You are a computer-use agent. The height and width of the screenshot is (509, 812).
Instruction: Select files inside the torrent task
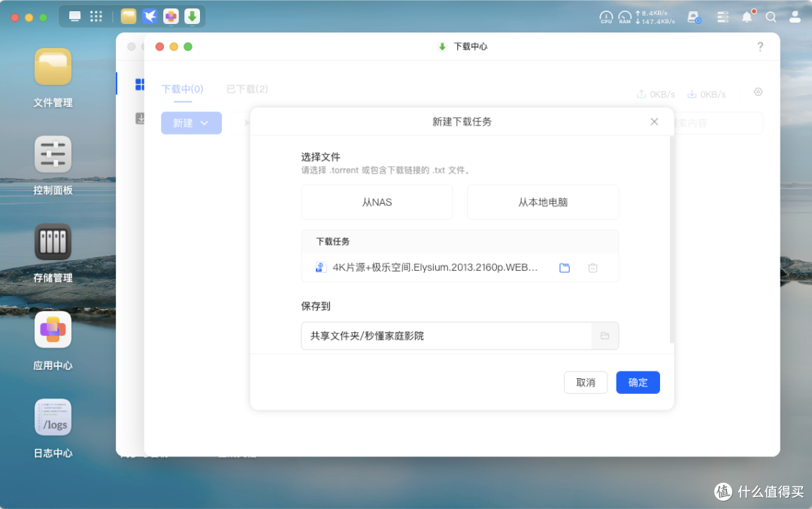tap(565, 268)
